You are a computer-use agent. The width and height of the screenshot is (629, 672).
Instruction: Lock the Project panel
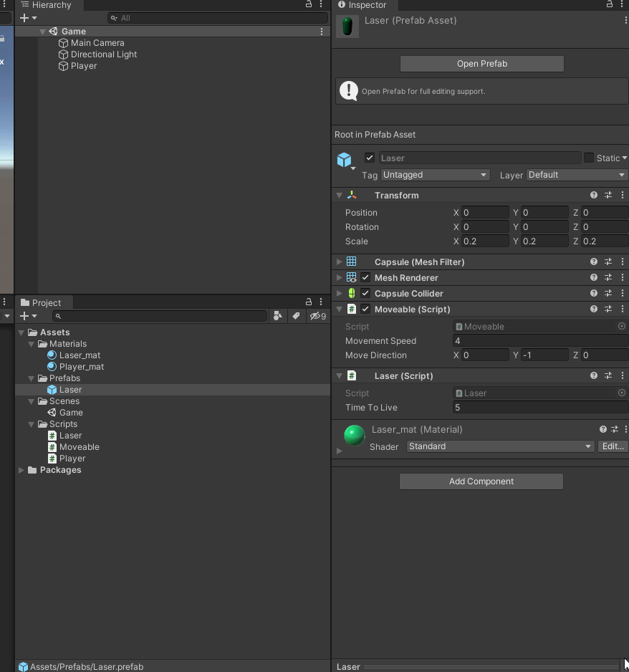click(309, 302)
